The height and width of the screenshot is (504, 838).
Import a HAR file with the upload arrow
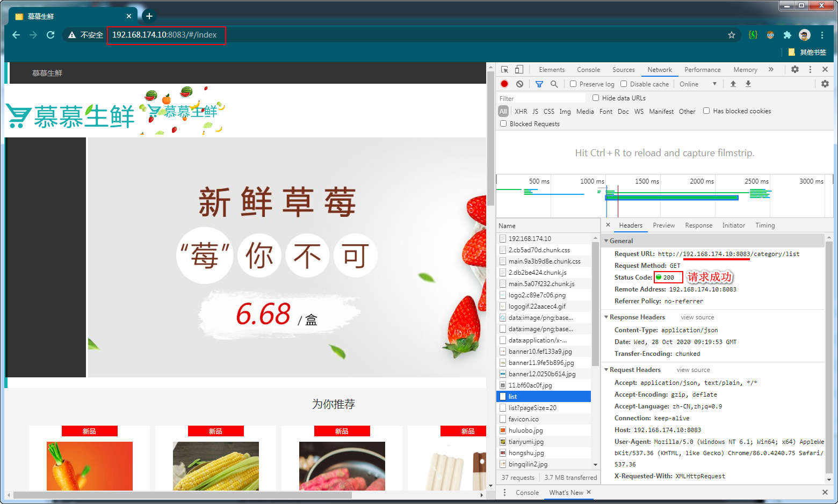[733, 84]
